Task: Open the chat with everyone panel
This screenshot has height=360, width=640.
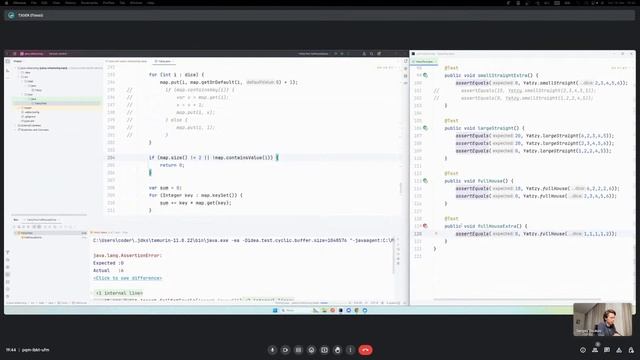Action: 607,350
